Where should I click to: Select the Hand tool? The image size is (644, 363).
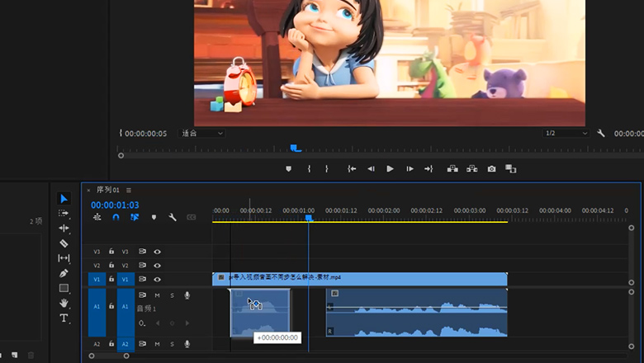tap(64, 303)
